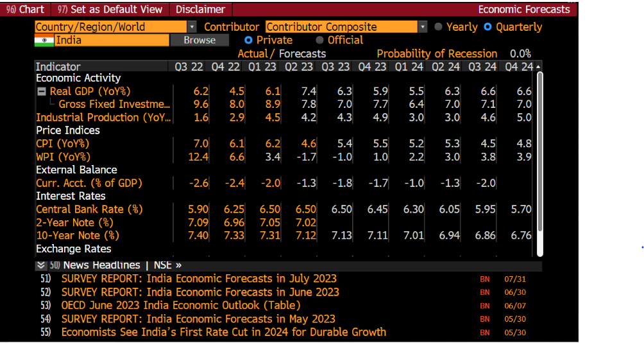
Task: Open Economists See India's First Rate Cut headline
Action: pyautogui.click(x=224, y=332)
